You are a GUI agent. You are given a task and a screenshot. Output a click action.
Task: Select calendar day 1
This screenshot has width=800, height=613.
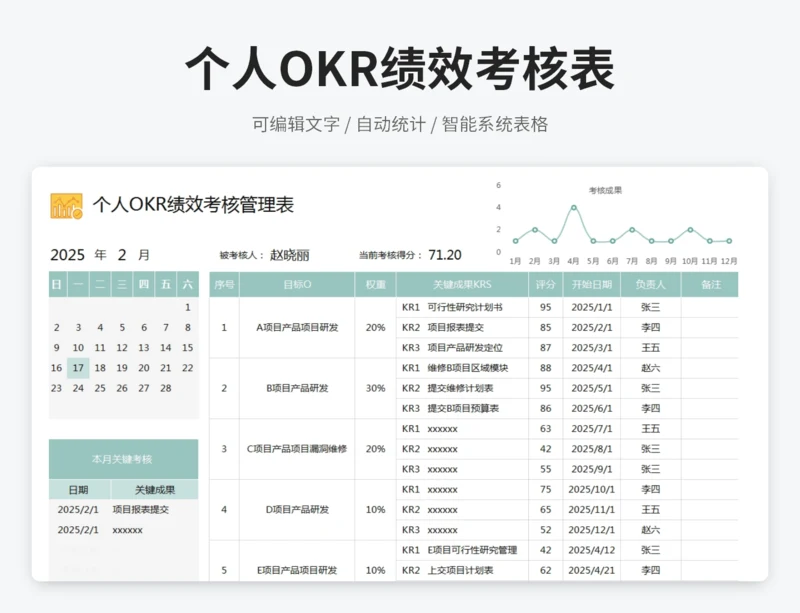pos(187,307)
